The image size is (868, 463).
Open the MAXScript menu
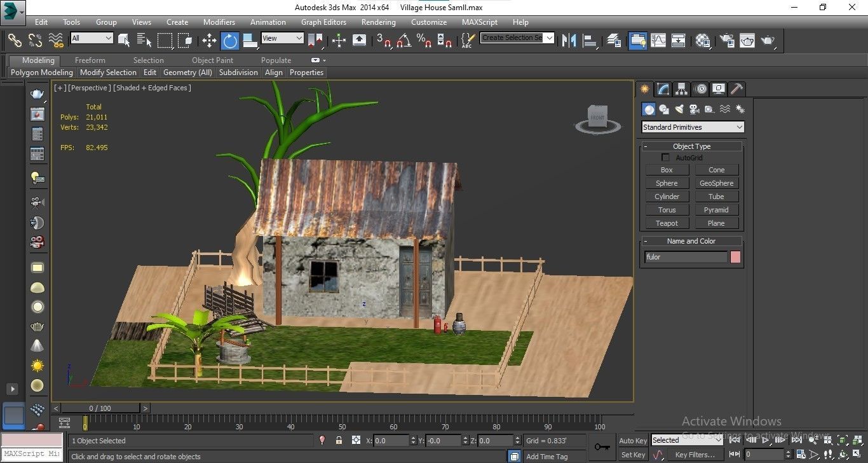pyautogui.click(x=480, y=22)
